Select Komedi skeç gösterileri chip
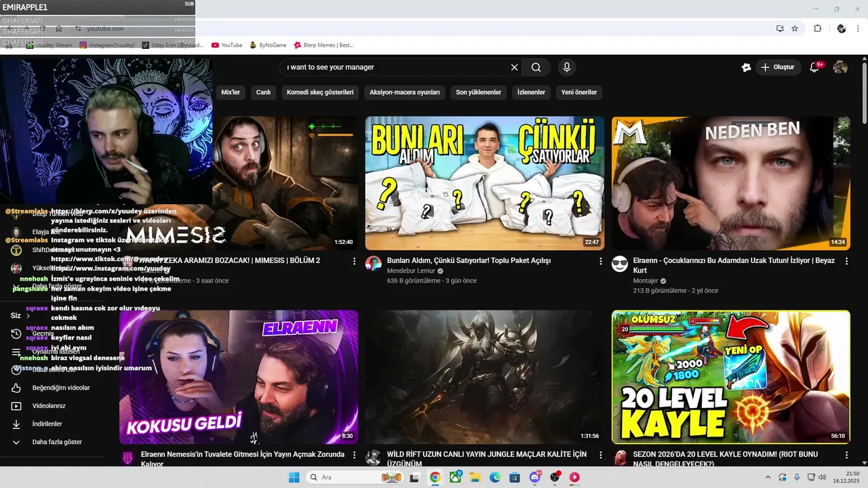 tap(320, 92)
